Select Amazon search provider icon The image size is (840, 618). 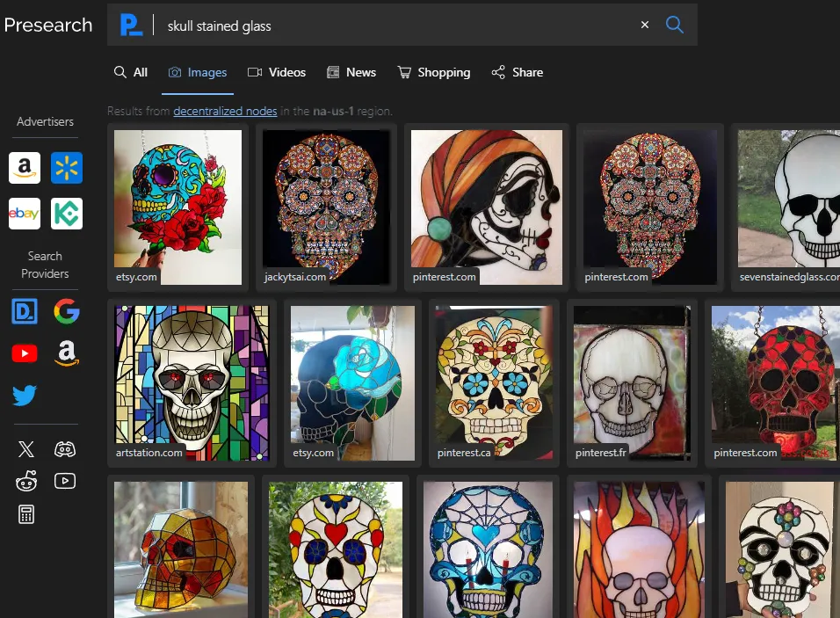tap(67, 353)
